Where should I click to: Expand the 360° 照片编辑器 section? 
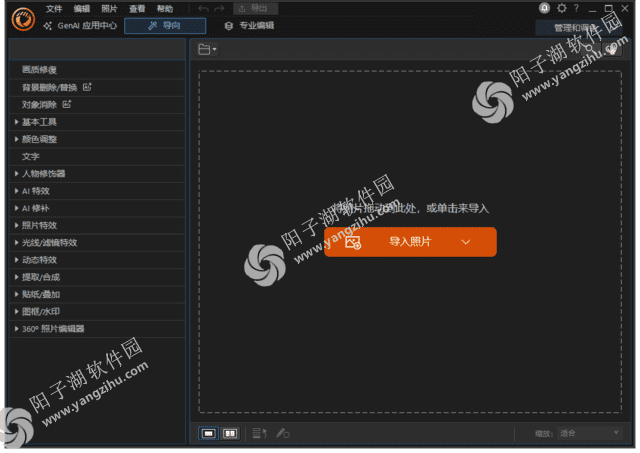[97, 329]
